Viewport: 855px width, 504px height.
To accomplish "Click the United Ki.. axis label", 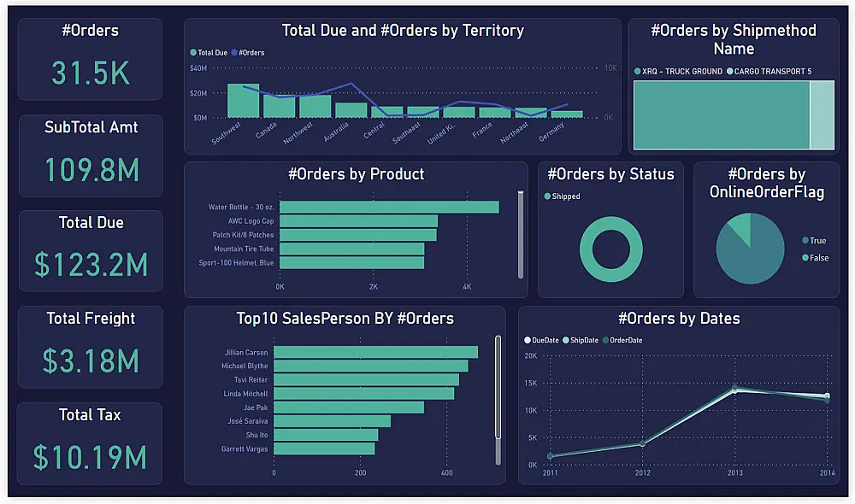I will pos(440,133).
